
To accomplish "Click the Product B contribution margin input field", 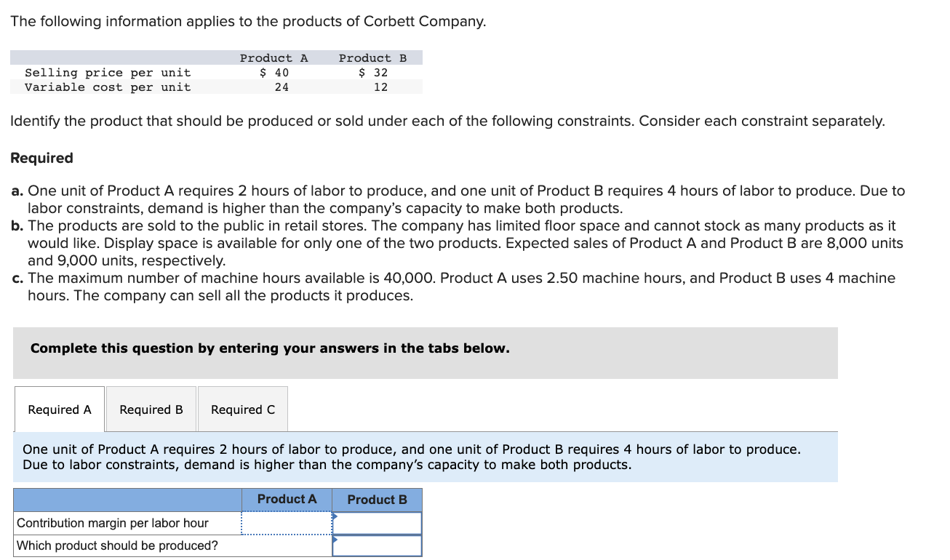I will coord(377,522).
